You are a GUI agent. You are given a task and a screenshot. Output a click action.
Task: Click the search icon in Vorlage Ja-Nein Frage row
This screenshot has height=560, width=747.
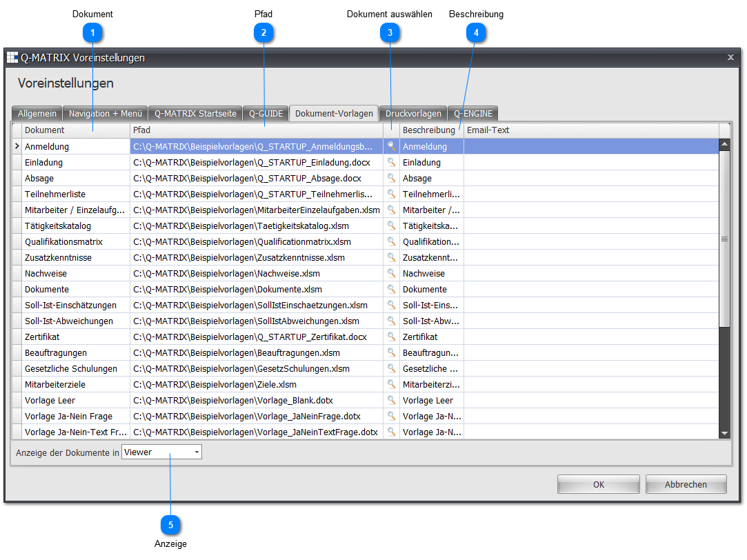391,416
